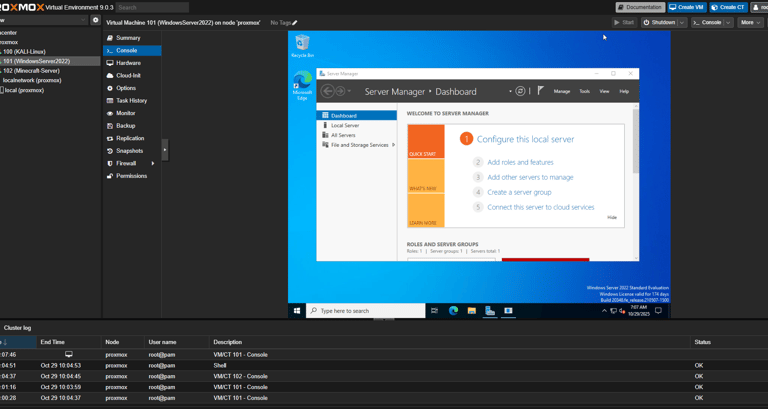Open the Permissions section
The width and height of the screenshot is (768, 409).
[x=132, y=176]
